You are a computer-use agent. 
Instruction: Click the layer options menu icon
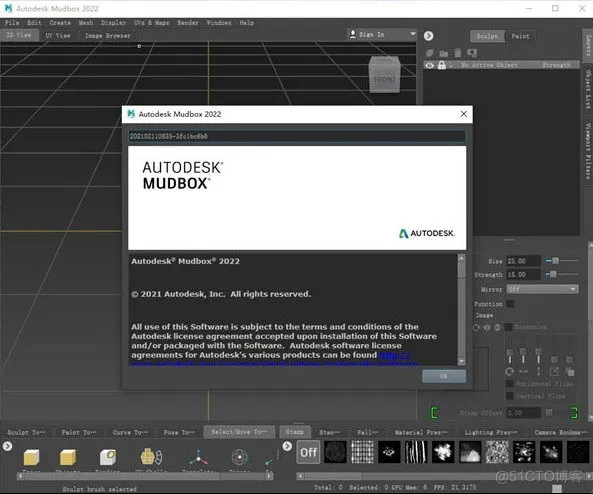pos(472,53)
